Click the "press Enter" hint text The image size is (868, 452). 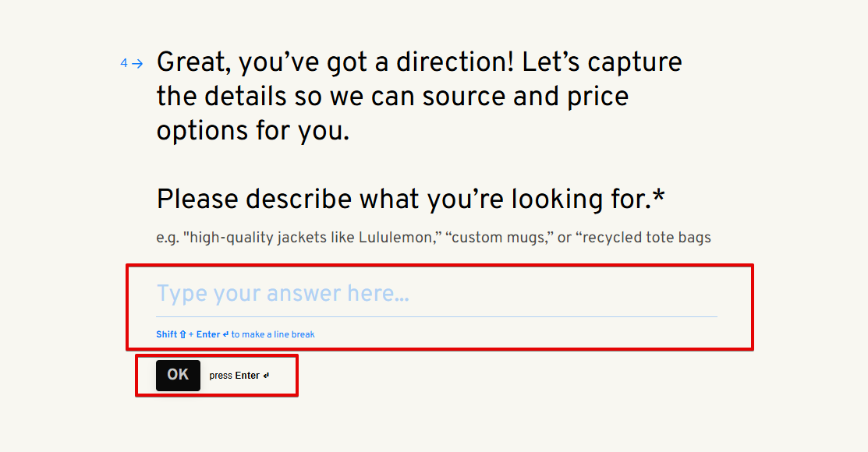pyautogui.click(x=234, y=376)
